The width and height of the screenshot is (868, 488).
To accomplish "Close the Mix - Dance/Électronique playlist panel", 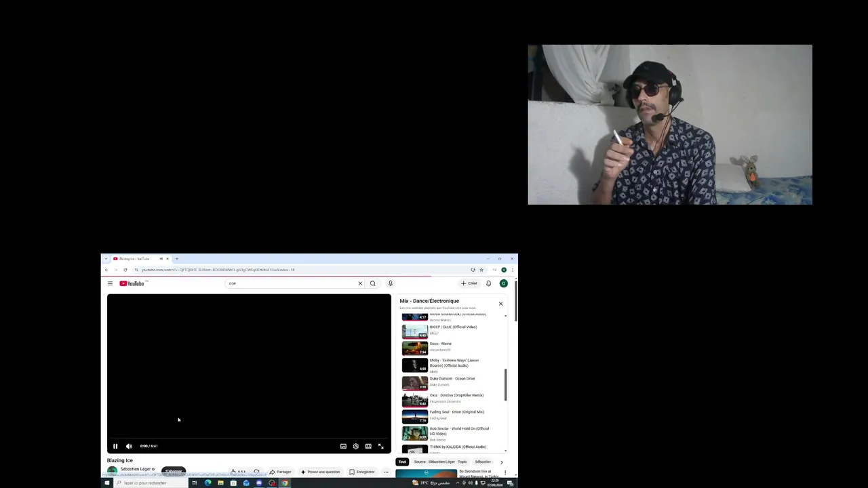I will click(x=501, y=304).
